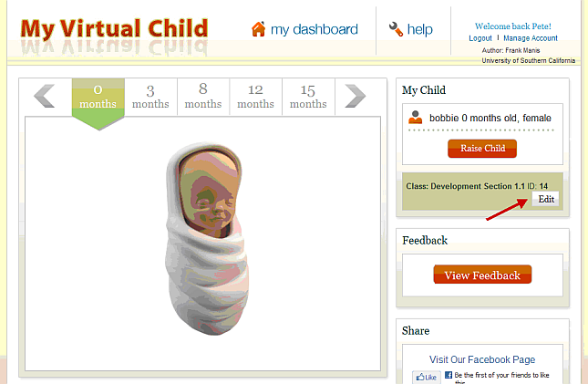Image resolution: width=588 pixels, height=384 pixels.
Task: Advance the timeline with the right arrow
Action: (x=355, y=96)
